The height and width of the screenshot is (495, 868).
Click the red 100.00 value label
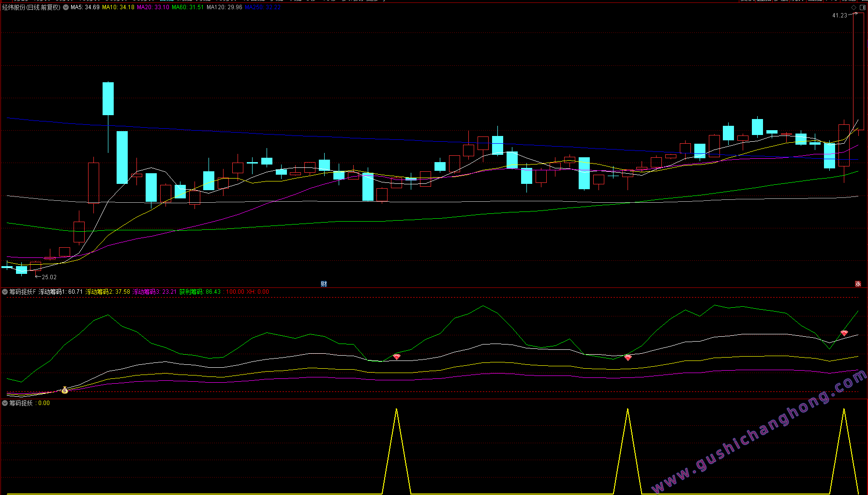click(x=234, y=292)
